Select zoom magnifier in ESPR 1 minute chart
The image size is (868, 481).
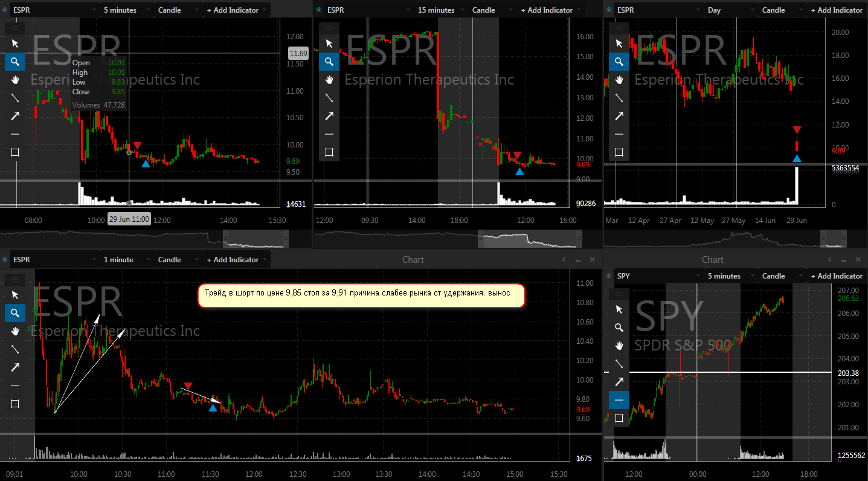(15, 313)
